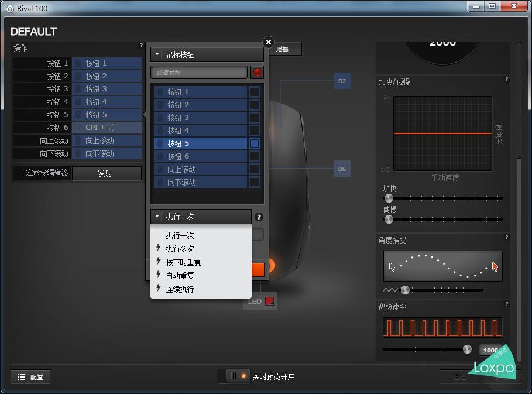Tick the checkbox next to 按钮 1
This screenshot has width=532, height=394.
point(254,92)
